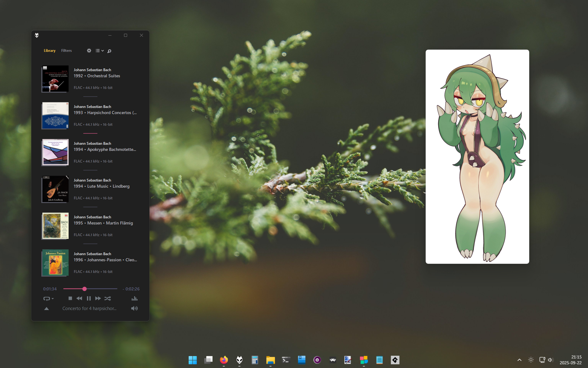Click the character image viewer window
This screenshot has width=588, height=368.
pyautogui.click(x=477, y=157)
